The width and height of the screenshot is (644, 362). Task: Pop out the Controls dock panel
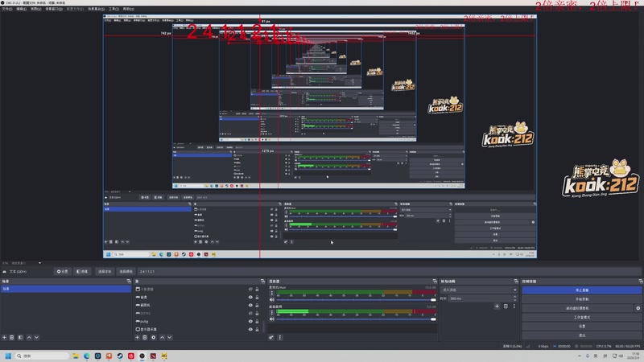click(x=640, y=281)
